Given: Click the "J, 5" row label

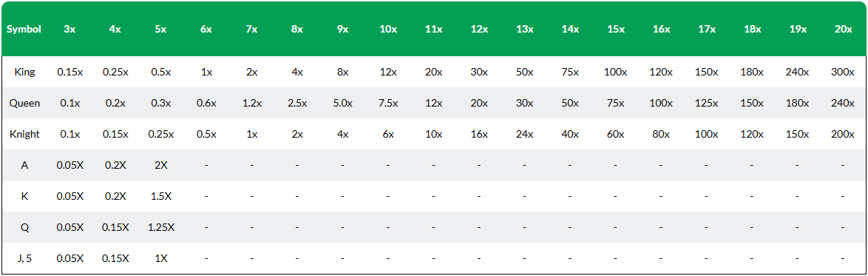Looking at the screenshot, I should tap(24, 258).
